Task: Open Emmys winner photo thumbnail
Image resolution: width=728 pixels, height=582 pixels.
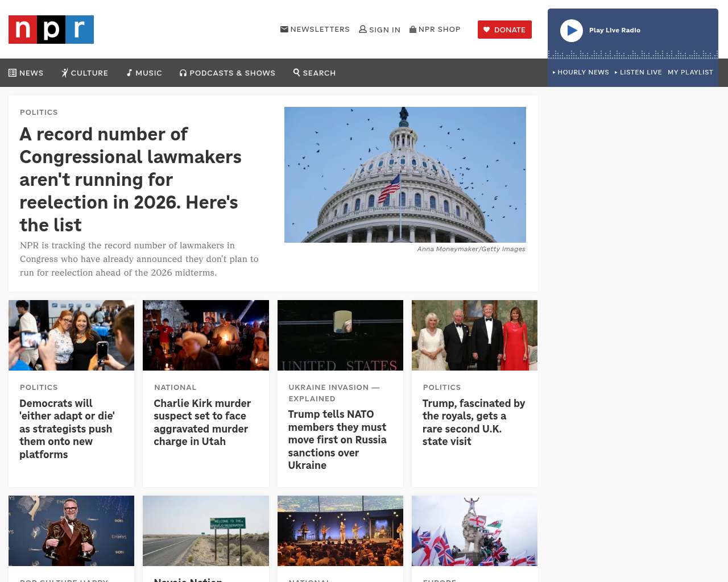Action: coord(71,531)
